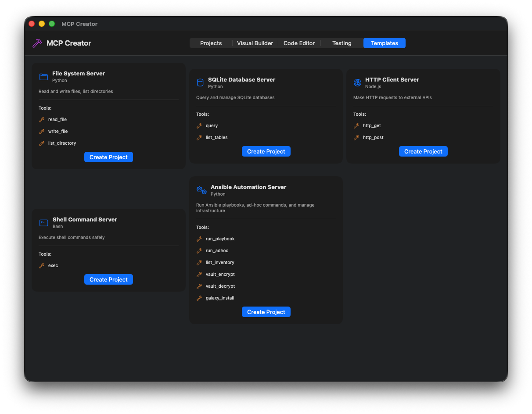Open the Testing tab
The width and height of the screenshot is (532, 414).
pyautogui.click(x=341, y=43)
